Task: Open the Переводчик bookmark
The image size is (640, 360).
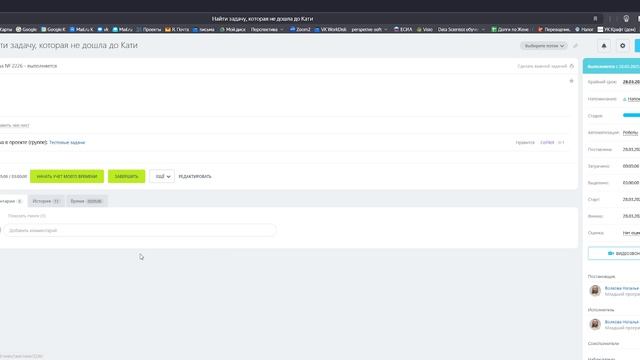Action: point(554,29)
